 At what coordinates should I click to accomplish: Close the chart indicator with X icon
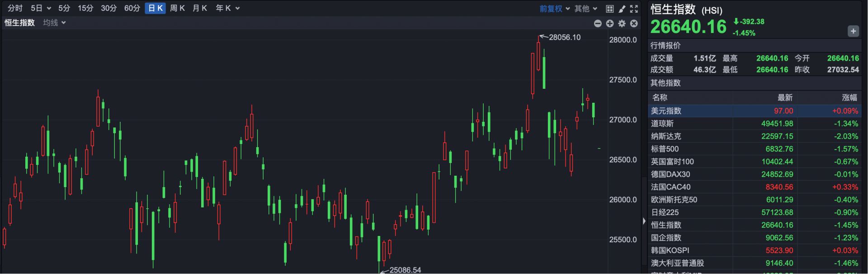(634, 24)
